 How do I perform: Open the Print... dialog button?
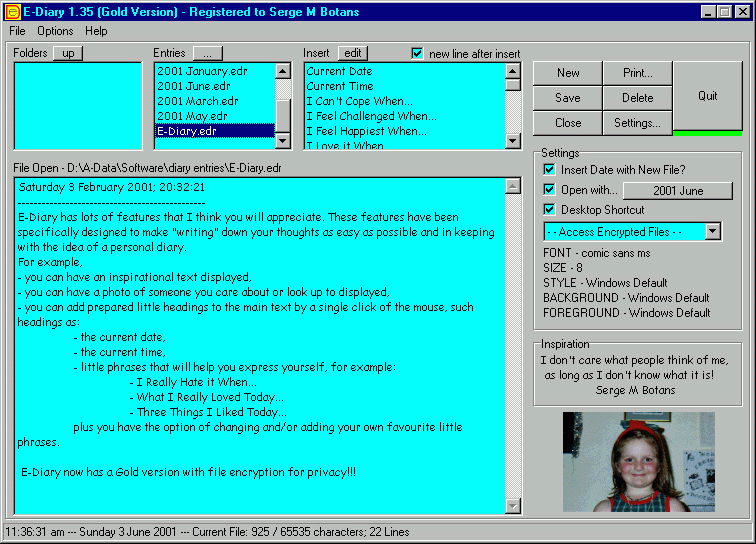[x=637, y=73]
